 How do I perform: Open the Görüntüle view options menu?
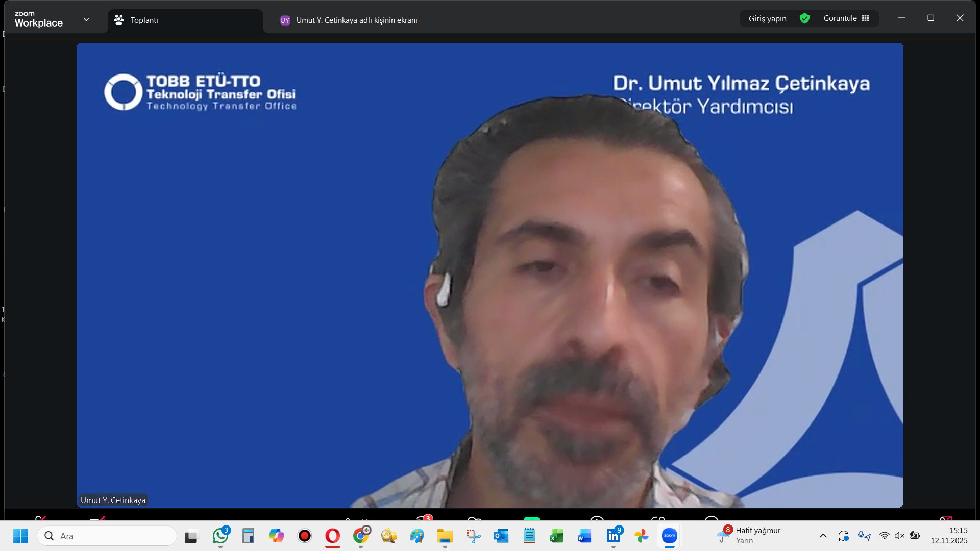point(846,18)
